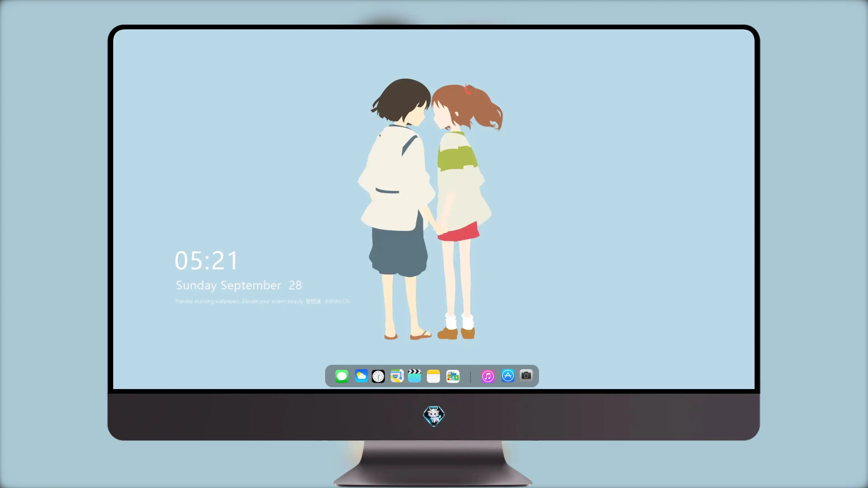The image size is (868, 488).
Task: Click the 'Preview stunning wallpapers' caption text
Action: [x=262, y=301]
